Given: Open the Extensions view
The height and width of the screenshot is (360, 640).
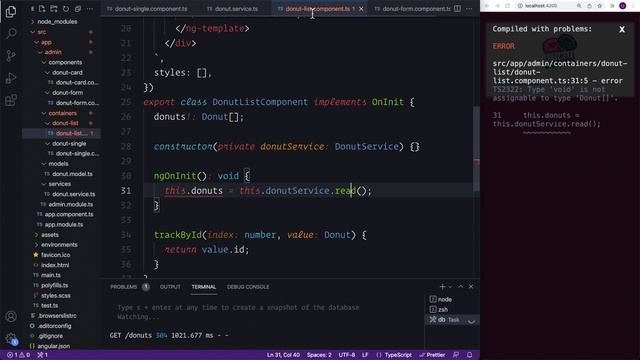Looking at the screenshot, I should (x=11, y=100).
